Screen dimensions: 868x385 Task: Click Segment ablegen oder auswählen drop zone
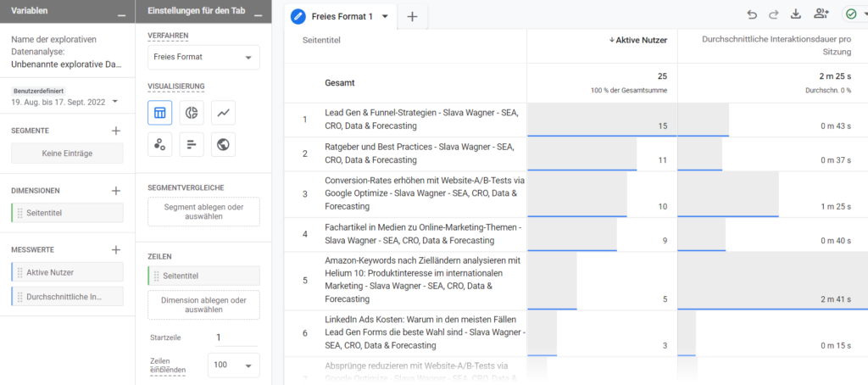[x=203, y=212]
